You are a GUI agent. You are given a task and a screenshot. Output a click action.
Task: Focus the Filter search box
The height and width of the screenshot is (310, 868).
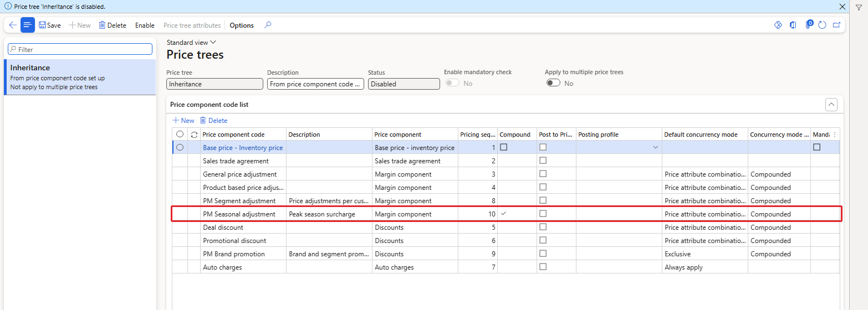click(80, 49)
